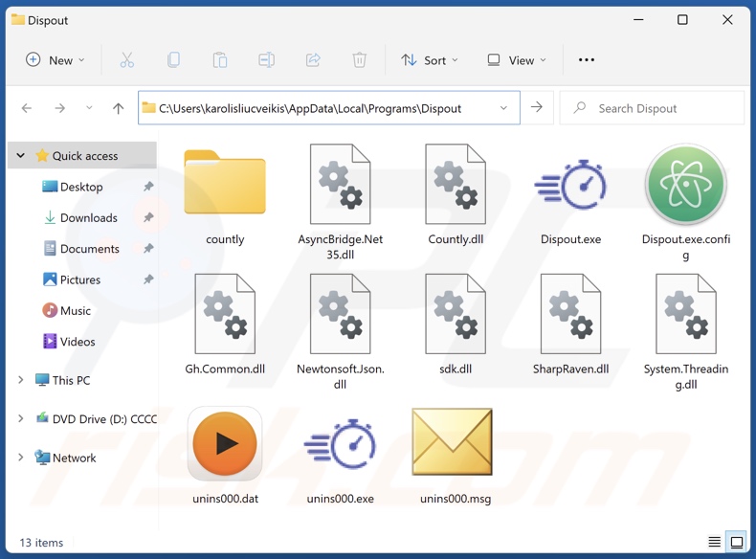This screenshot has height=559, width=756.
Task: Unpin Documents using its pin icon
Action: point(148,248)
